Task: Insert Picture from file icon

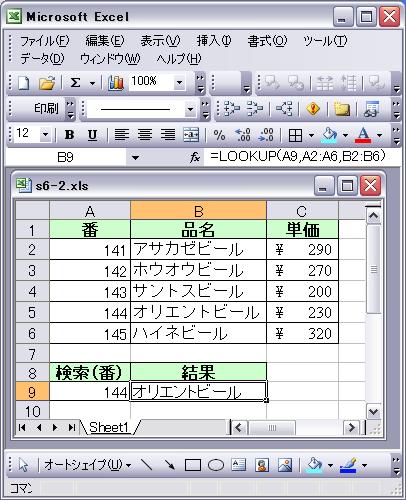Action: pyautogui.click(x=285, y=465)
